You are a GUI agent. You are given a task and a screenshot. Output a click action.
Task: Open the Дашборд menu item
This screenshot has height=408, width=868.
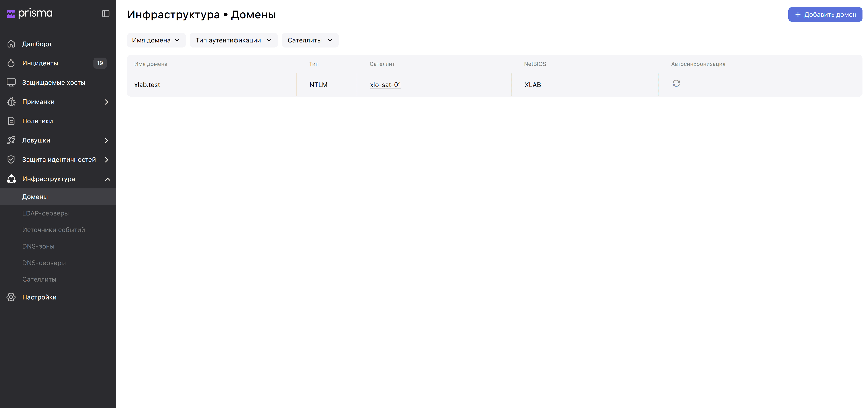point(58,44)
